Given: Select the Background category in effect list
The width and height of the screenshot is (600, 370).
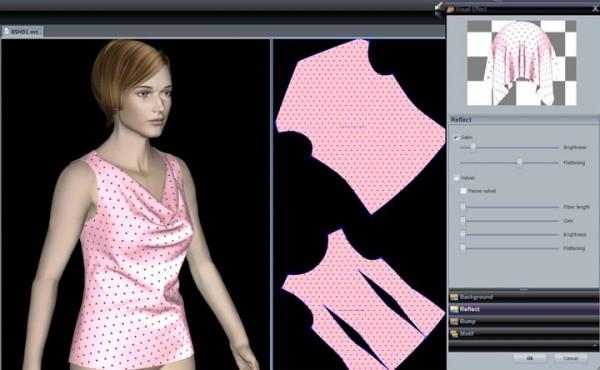Looking at the screenshot, I should (x=523, y=297).
